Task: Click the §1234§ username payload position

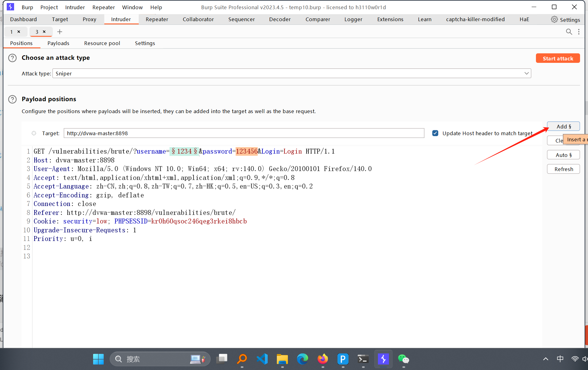Action: pos(184,151)
